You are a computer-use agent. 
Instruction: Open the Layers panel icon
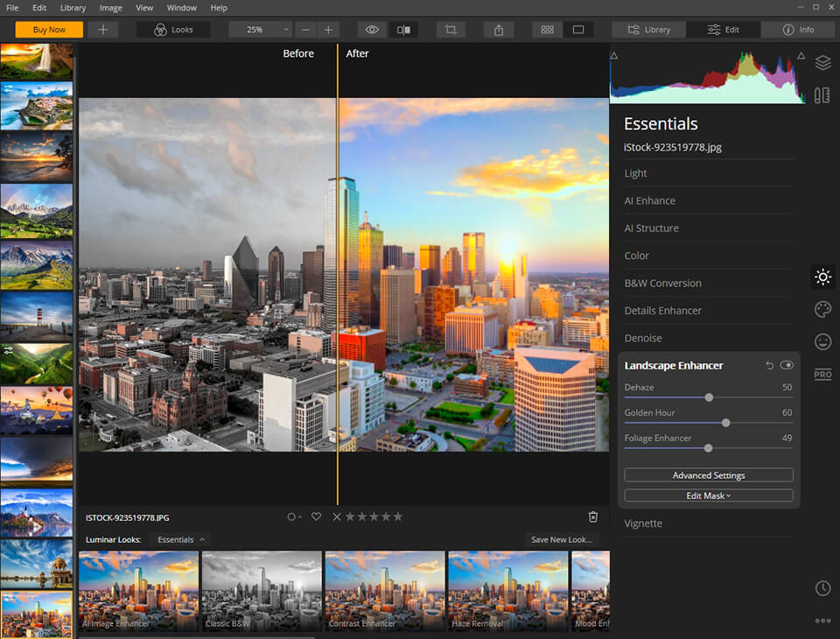(x=822, y=63)
